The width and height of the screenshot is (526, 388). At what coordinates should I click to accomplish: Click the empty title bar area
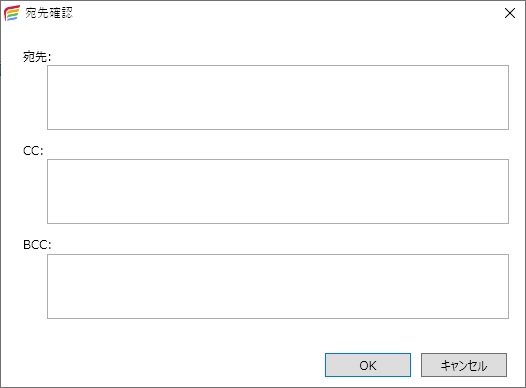point(285,13)
